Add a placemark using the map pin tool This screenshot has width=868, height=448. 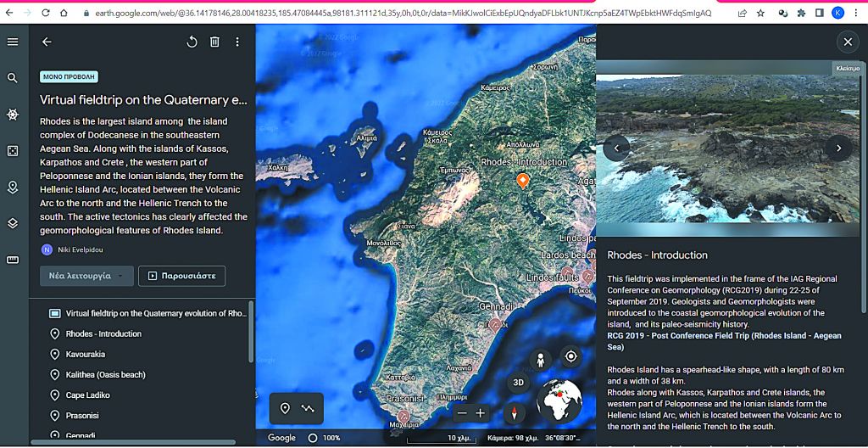pos(285,409)
